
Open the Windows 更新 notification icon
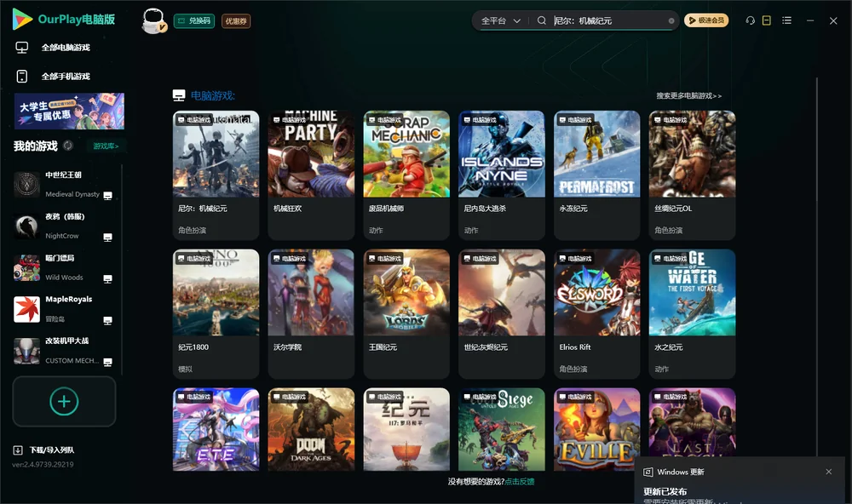[648, 472]
